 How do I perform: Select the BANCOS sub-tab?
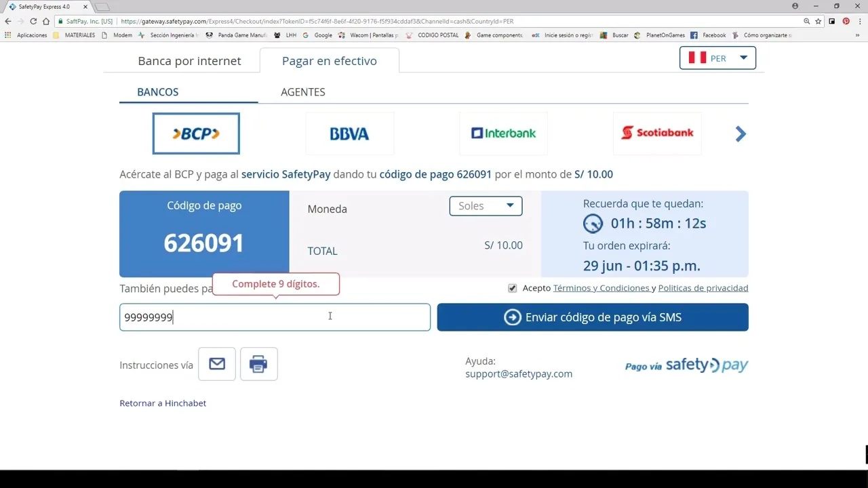click(158, 91)
